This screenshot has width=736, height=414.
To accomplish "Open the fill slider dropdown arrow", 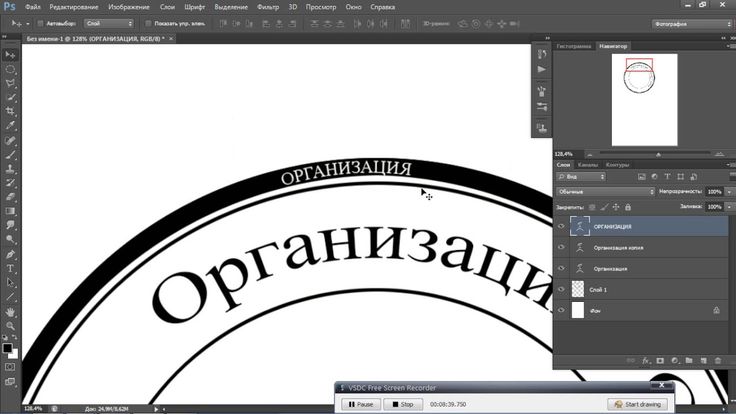I will (x=729, y=207).
